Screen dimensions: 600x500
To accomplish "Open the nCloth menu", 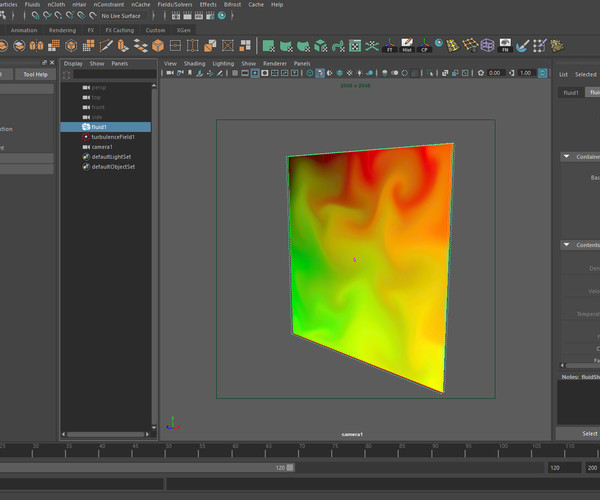I will (x=56, y=5).
